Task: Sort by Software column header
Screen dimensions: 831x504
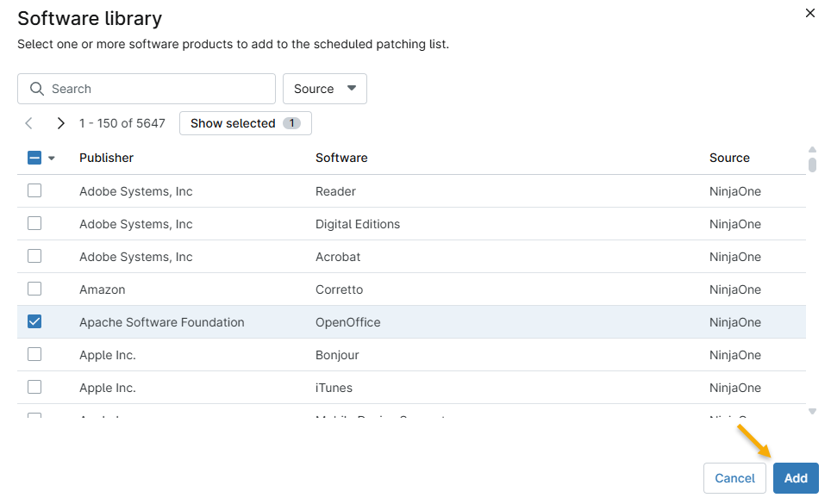Action: [x=341, y=158]
